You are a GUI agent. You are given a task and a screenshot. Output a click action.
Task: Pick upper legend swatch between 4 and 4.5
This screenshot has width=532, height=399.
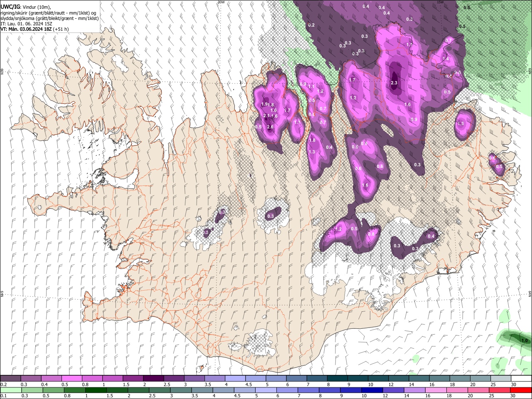(235, 378)
